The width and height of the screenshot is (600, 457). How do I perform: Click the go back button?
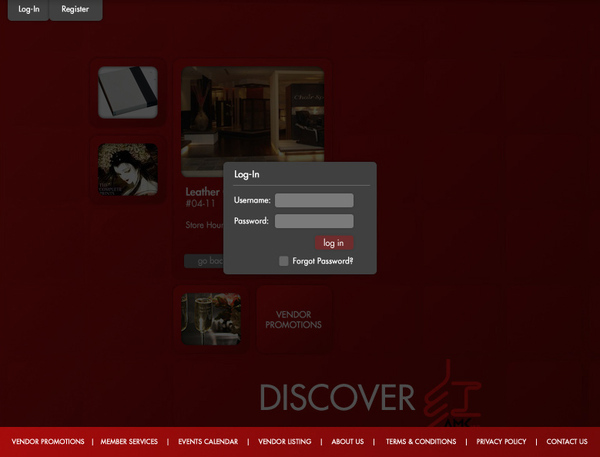click(x=204, y=261)
